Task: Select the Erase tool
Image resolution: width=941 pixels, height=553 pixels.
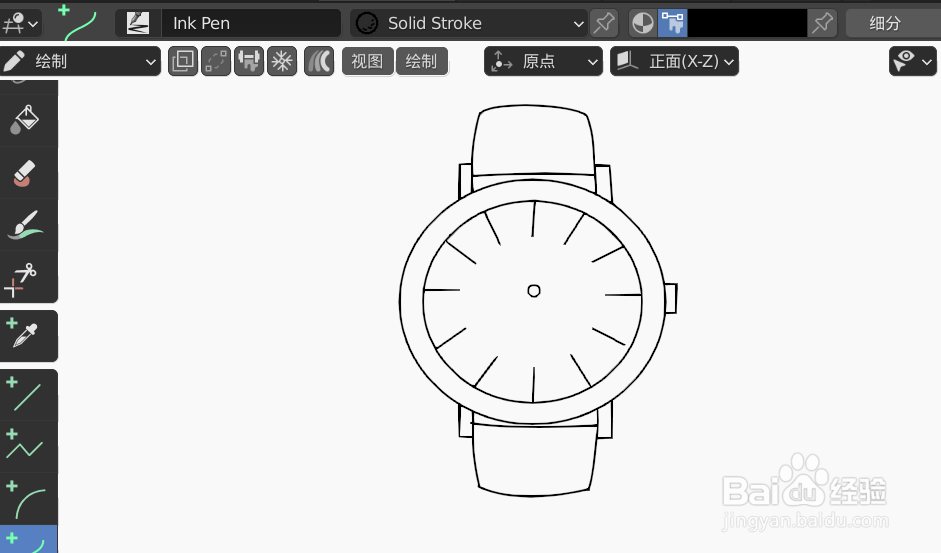Action: tap(25, 173)
